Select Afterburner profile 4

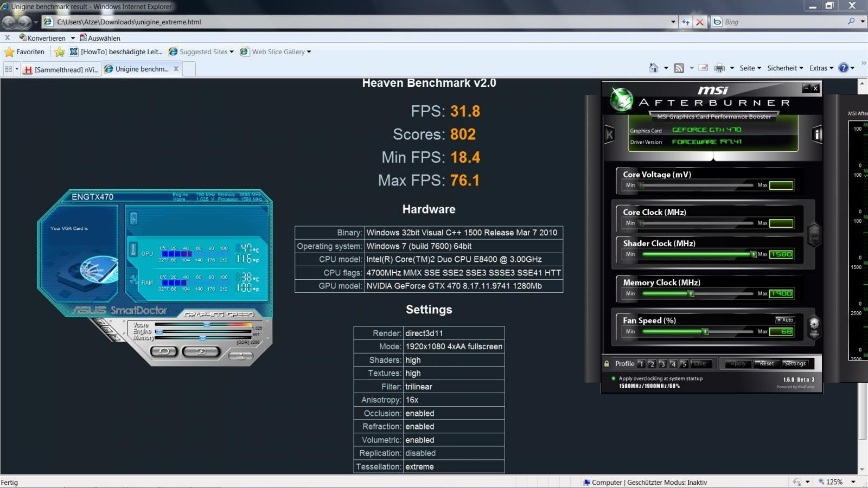(673, 364)
